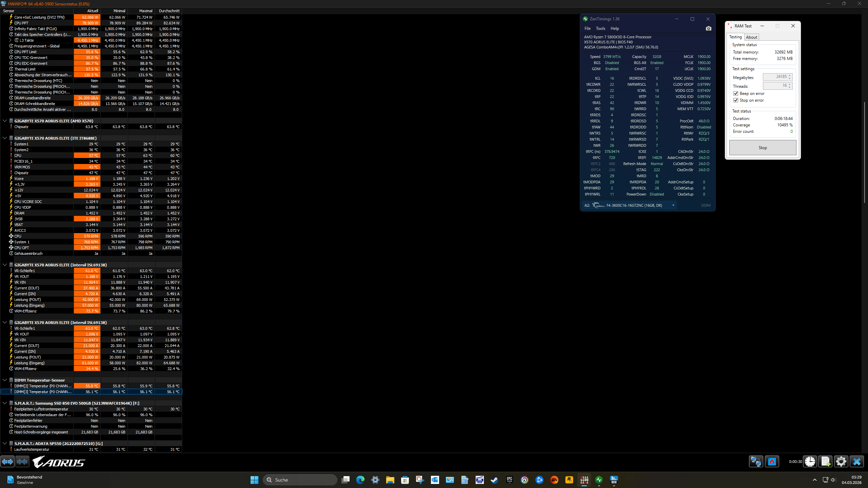Select the DIMM[2] Temperatur sensor row
Image resolution: width=868 pixels, height=488 pixels.
42,386
